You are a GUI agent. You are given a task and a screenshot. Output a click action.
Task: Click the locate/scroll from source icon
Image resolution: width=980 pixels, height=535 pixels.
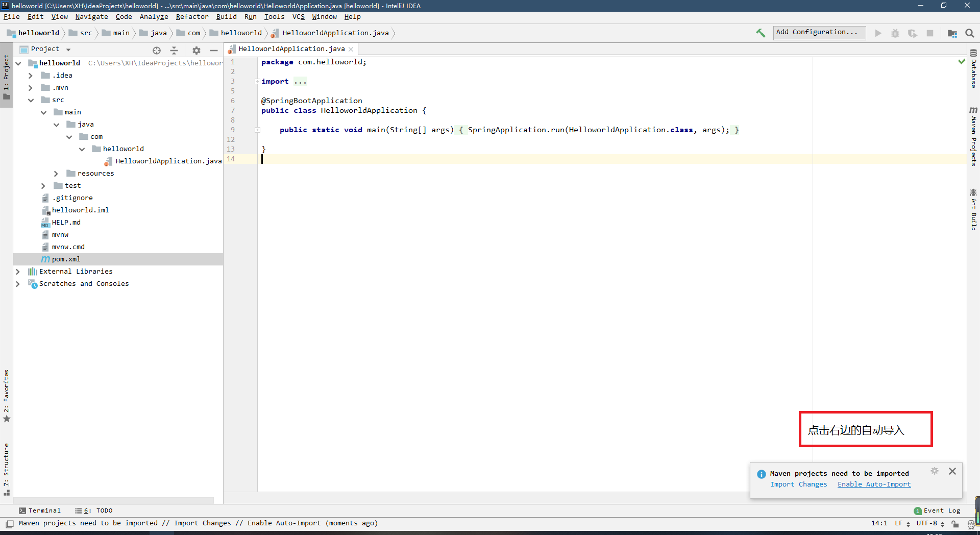pyautogui.click(x=157, y=50)
